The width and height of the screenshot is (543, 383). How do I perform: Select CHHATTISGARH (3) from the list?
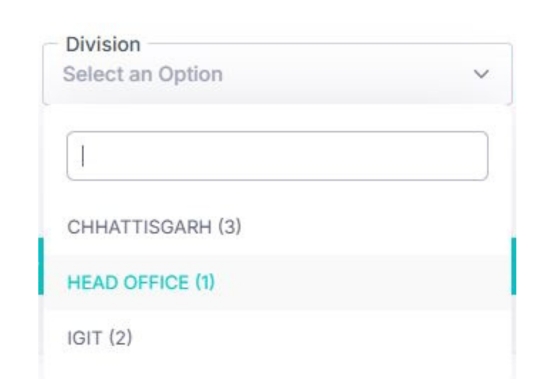point(277,227)
